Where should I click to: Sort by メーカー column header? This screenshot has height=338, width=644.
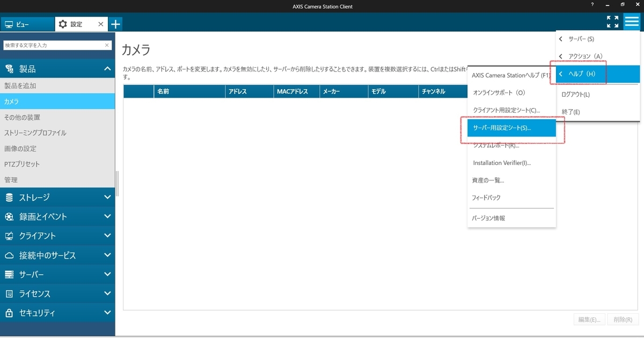(344, 91)
